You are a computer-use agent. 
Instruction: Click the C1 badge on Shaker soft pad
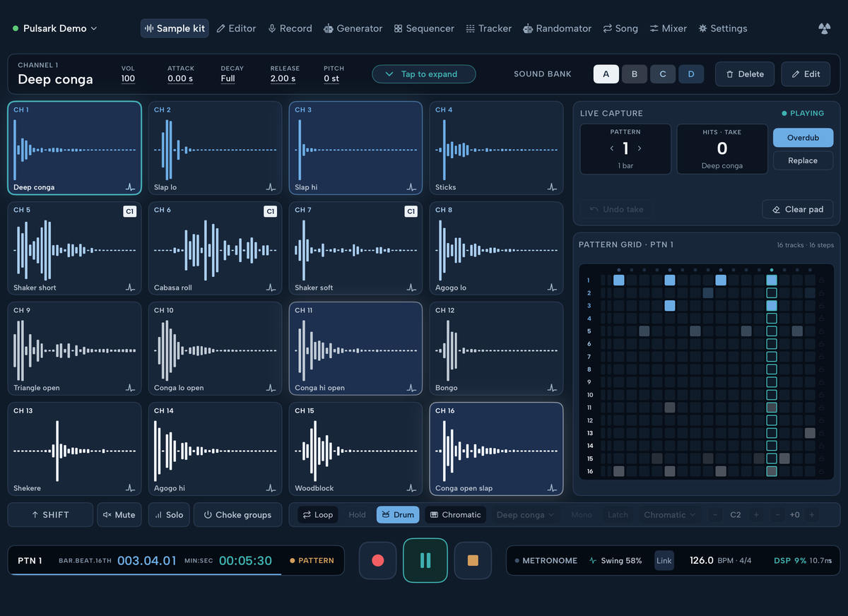coord(411,211)
